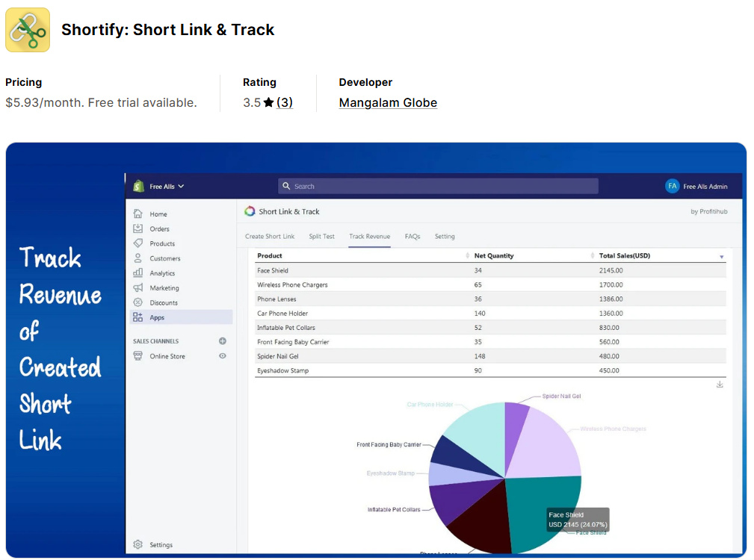Open Products in the sidebar

[x=162, y=244]
